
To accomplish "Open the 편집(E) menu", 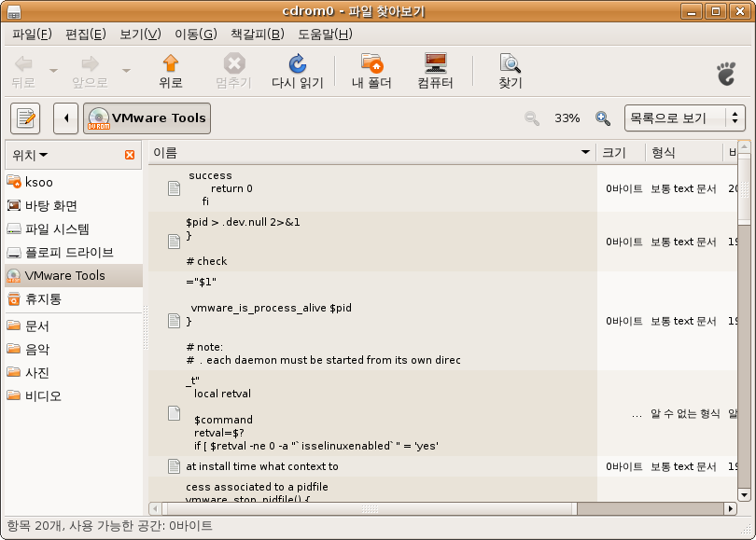I will point(86,35).
